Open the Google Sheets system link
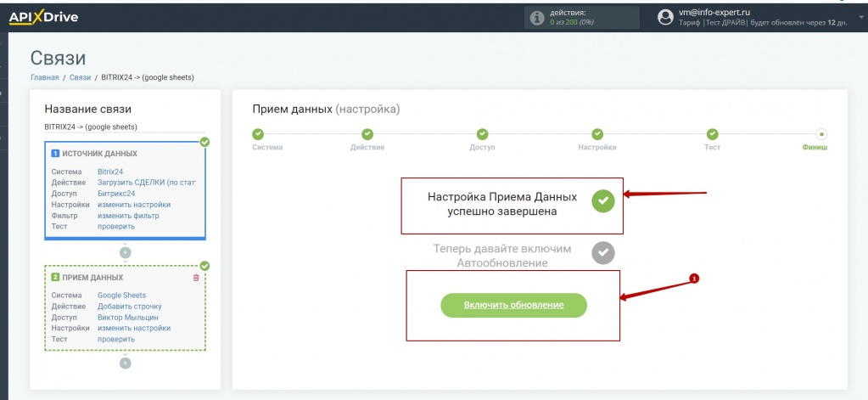The width and height of the screenshot is (868, 400). coord(122,296)
